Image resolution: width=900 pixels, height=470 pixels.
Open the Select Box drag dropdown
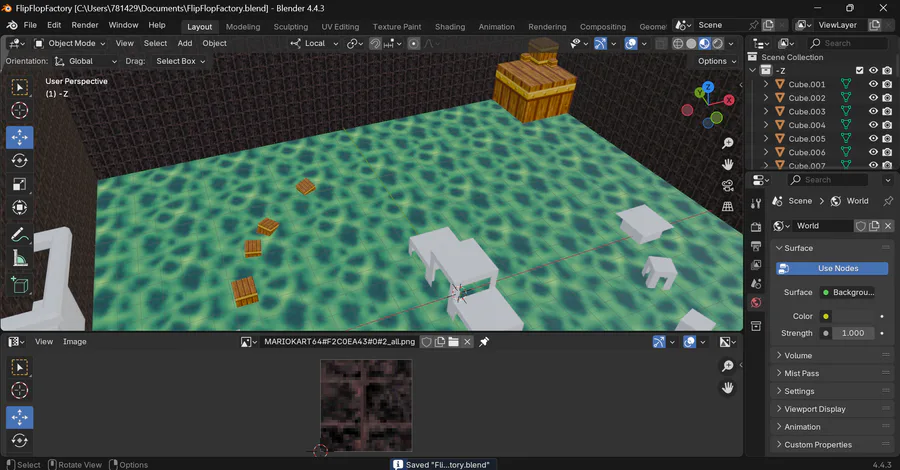(180, 61)
